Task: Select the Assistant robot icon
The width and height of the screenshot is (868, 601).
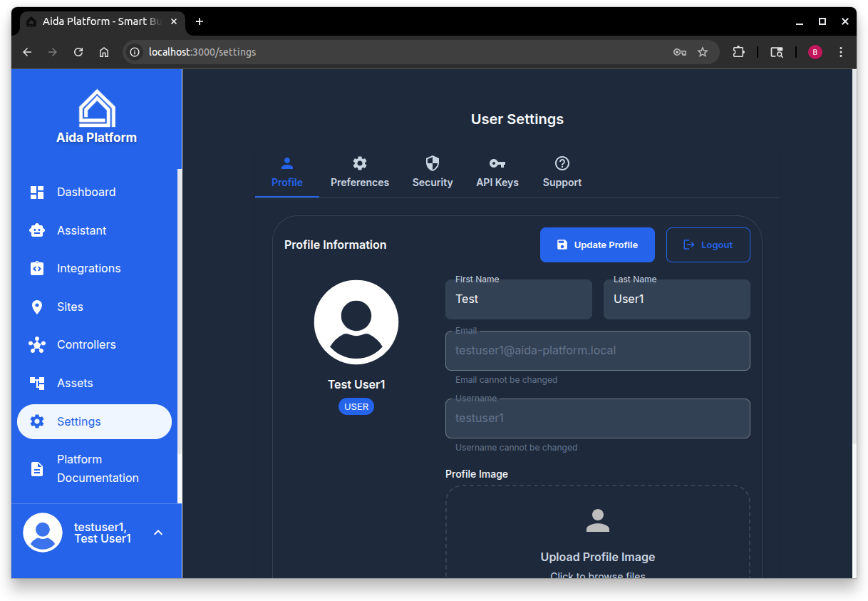Action: (x=36, y=230)
